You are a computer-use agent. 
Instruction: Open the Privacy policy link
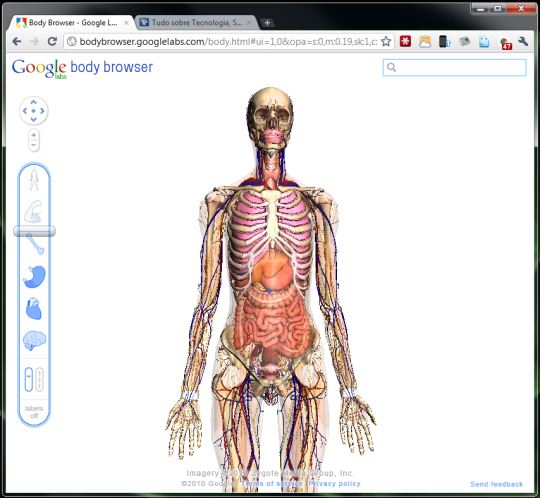tap(334, 484)
